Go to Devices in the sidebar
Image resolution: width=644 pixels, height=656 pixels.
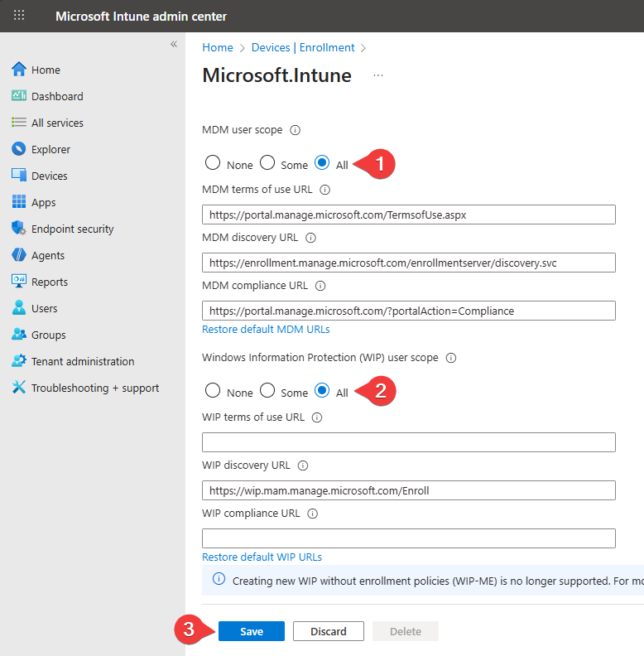point(50,176)
